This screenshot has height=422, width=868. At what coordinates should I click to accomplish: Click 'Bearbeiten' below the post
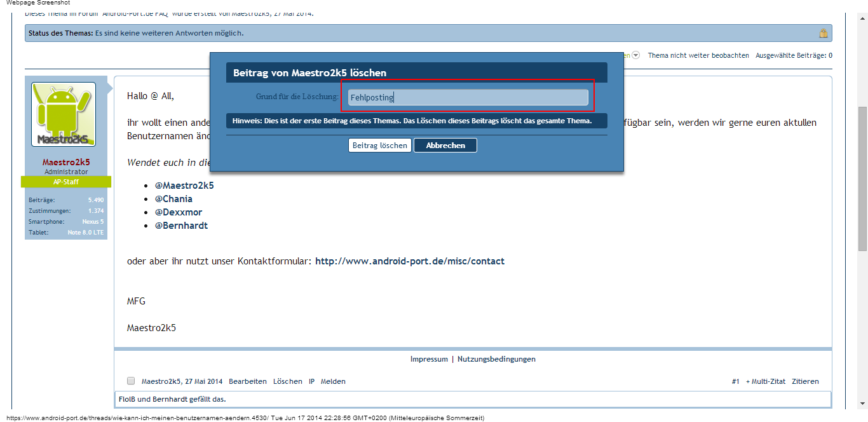[248, 381]
